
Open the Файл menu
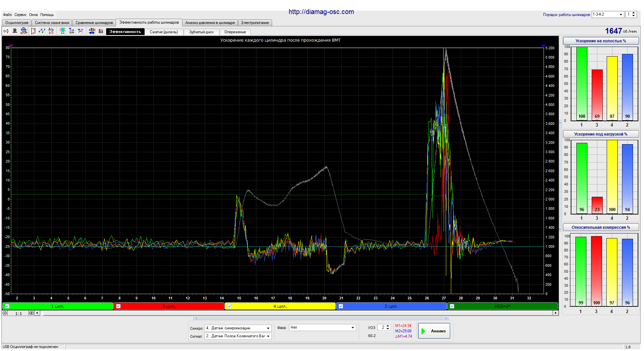(7, 15)
